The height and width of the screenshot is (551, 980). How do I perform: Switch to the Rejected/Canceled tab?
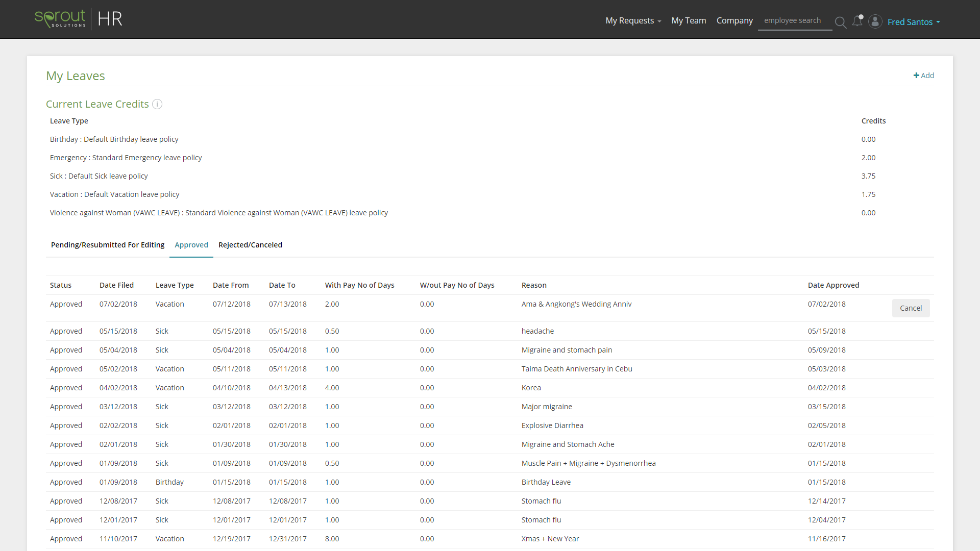pyautogui.click(x=250, y=245)
